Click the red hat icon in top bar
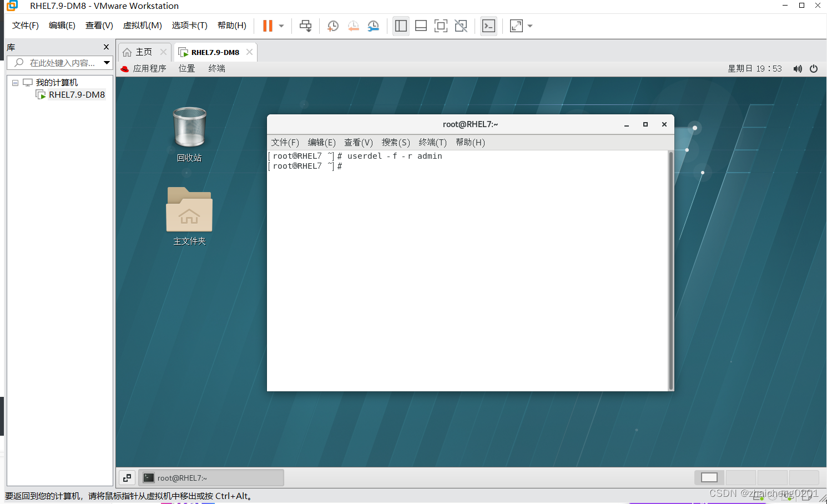 (x=124, y=69)
